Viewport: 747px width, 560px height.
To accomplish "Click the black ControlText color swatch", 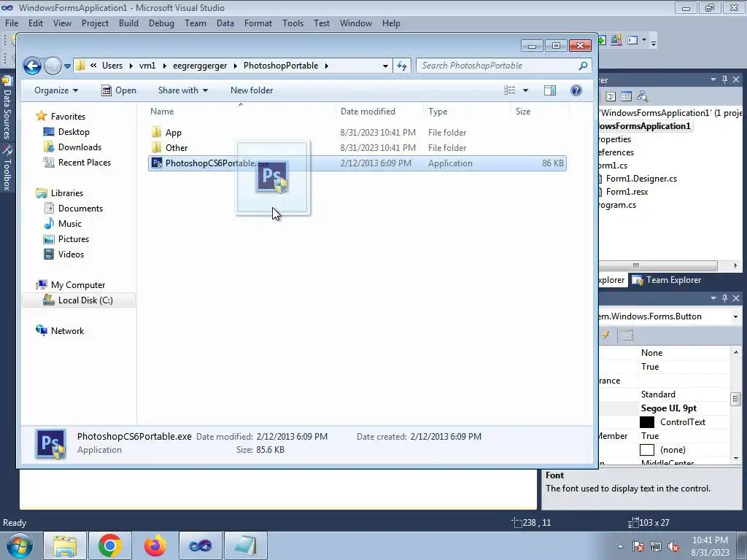I will tap(646, 422).
